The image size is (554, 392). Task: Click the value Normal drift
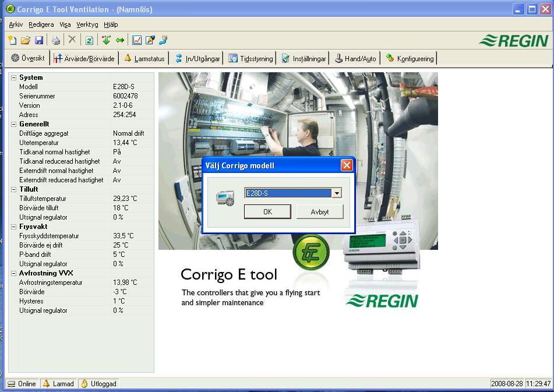[x=129, y=133]
